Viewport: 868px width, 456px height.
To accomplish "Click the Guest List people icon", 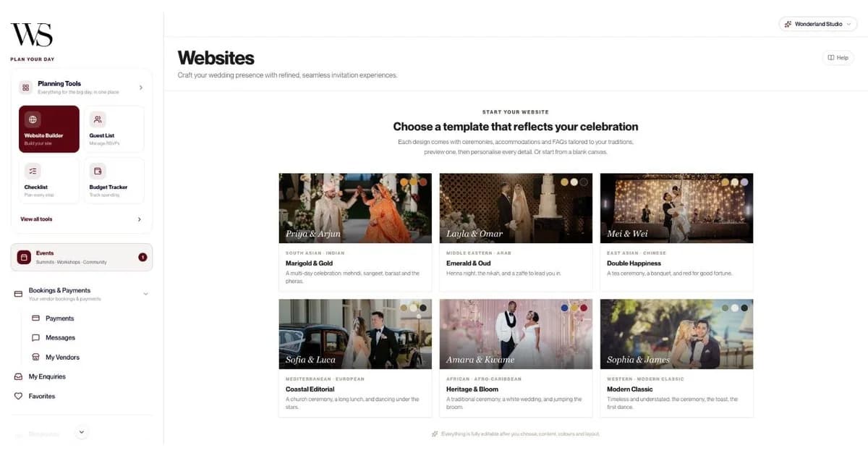I will 98,119.
